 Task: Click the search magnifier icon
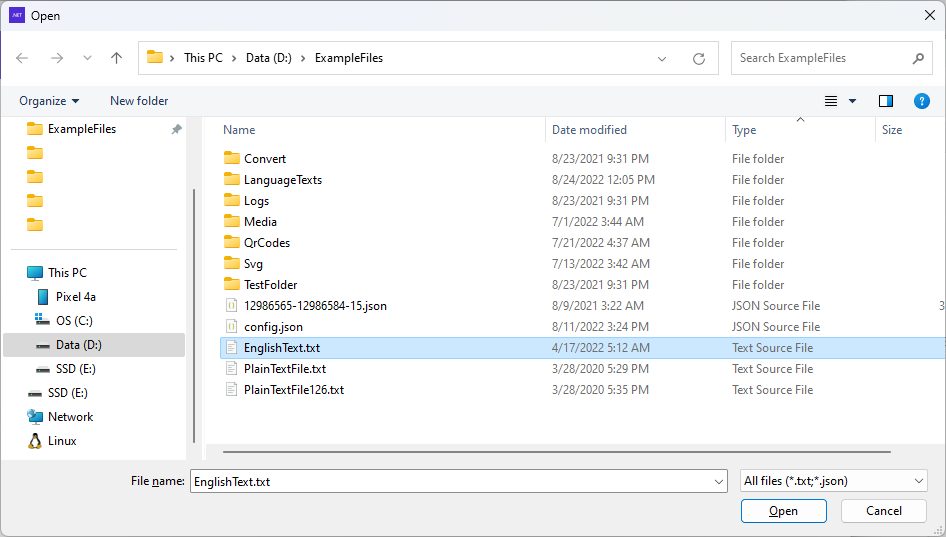click(x=918, y=58)
